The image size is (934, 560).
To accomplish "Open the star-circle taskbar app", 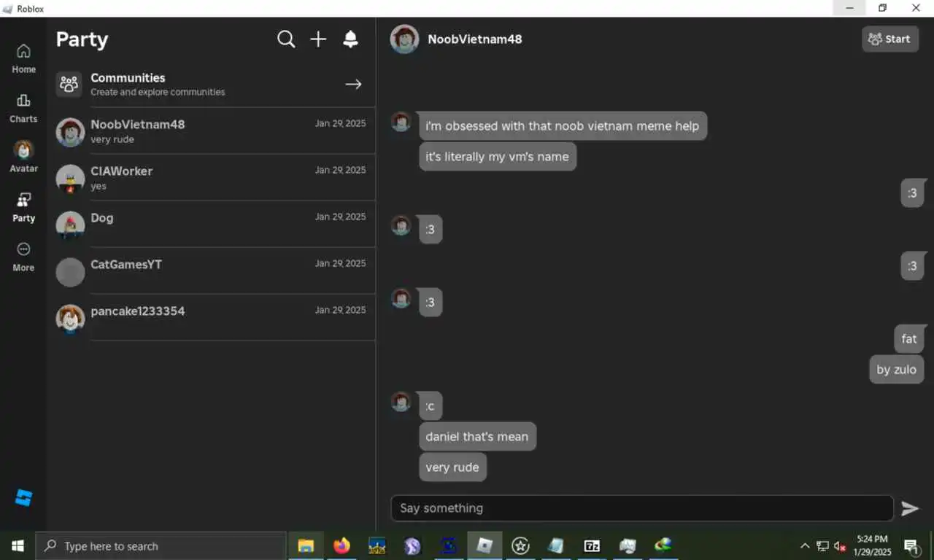I will click(x=520, y=546).
